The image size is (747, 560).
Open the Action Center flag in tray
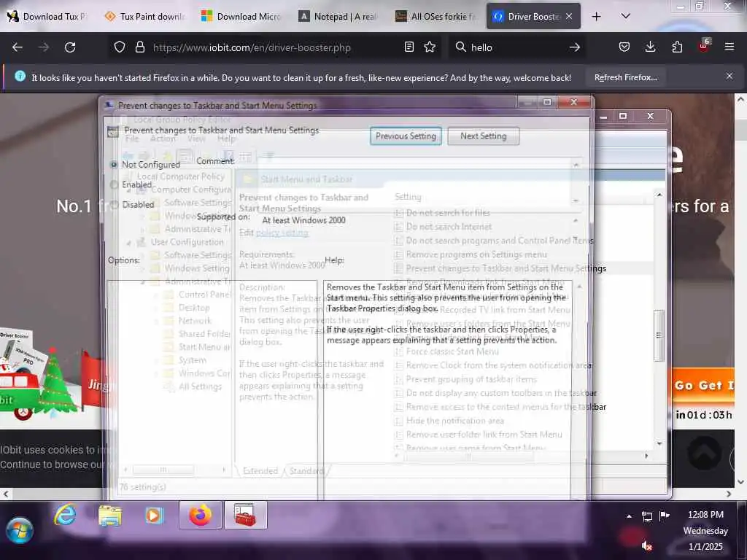(x=664, y=516)
